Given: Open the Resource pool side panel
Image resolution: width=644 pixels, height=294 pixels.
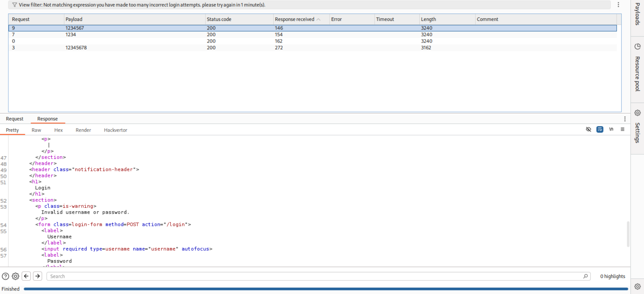Looking at the screenshot, I should coord(637,68).
